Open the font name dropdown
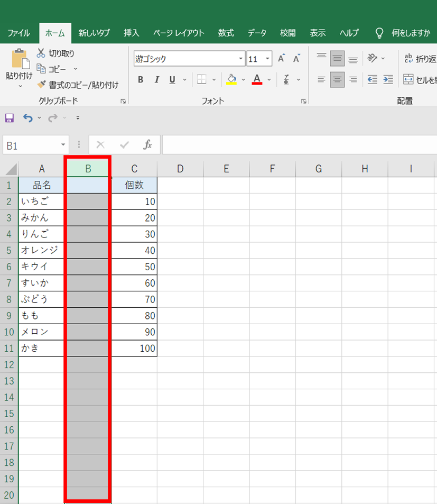The width and height of the screenshot is (437, 504). (240, 59)
